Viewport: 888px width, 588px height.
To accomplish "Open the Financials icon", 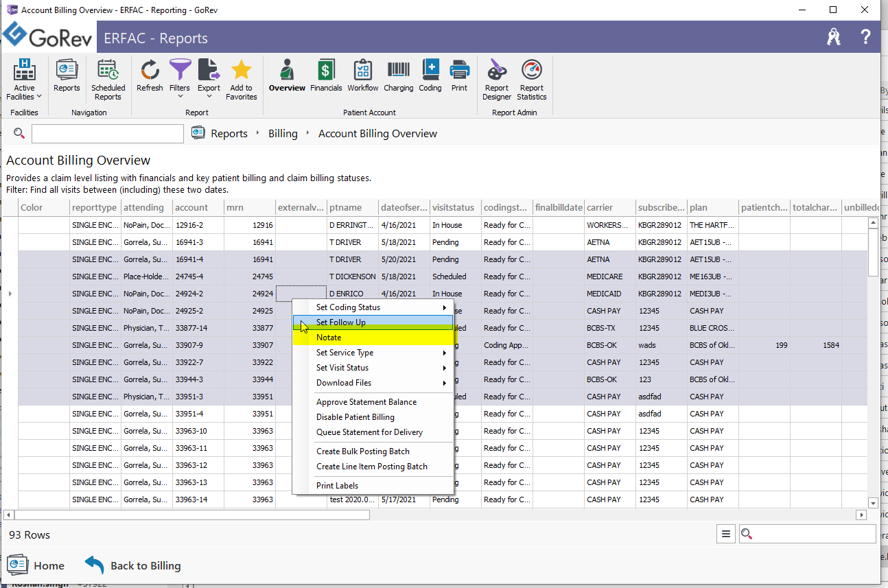I will [326, 75].
